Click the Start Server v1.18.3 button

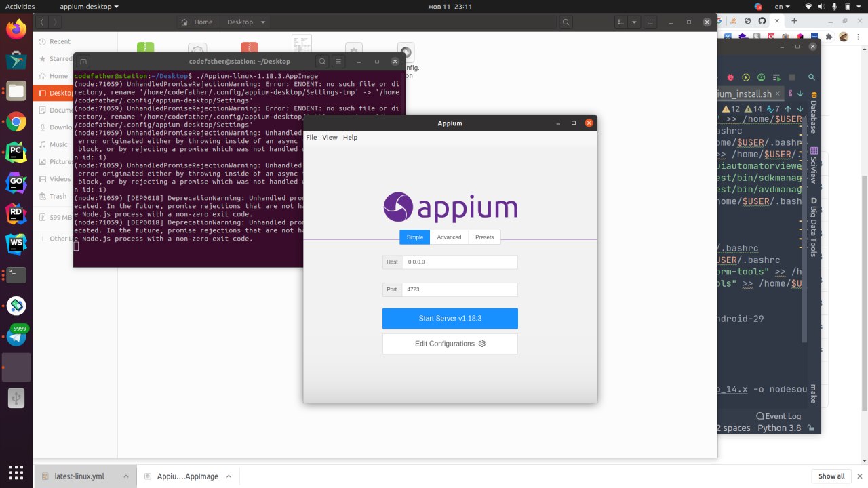coord(450,318)
